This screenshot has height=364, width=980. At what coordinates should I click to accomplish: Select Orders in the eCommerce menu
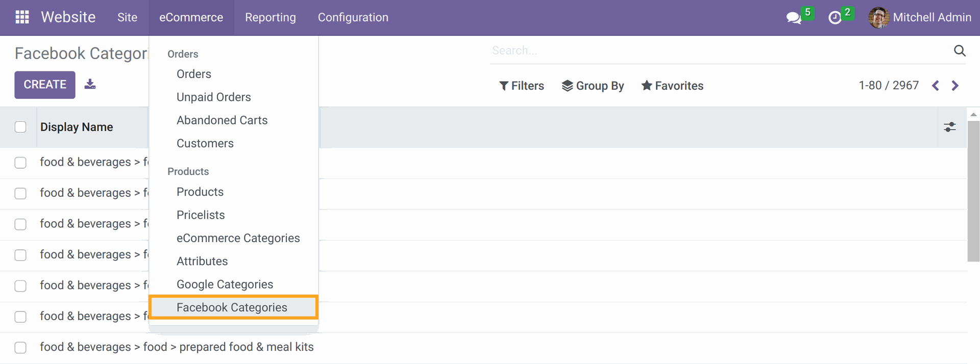click(x=194, y=74)
